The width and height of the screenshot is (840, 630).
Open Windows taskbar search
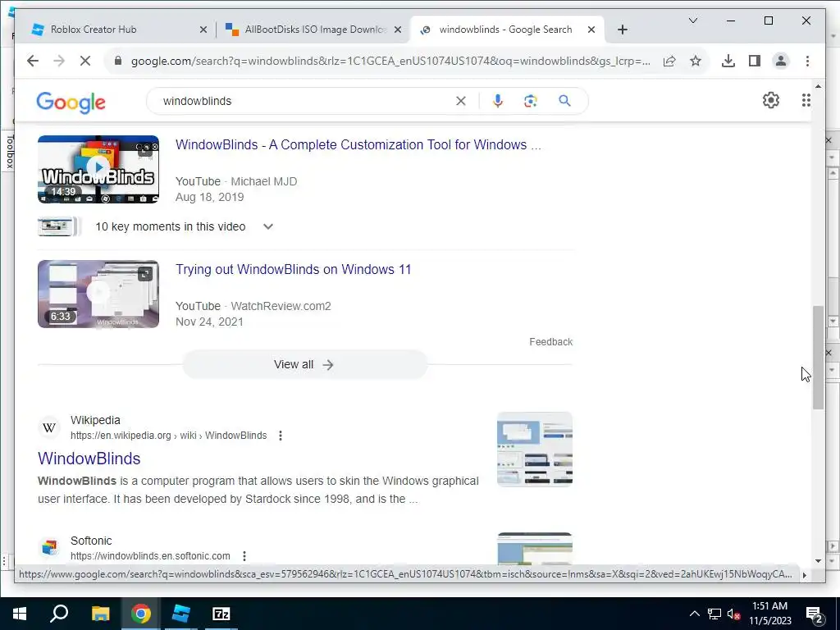tap(59, 614)
